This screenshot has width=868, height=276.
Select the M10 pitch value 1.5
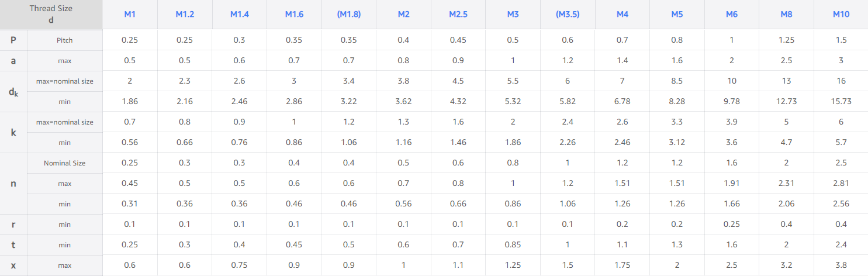pos(841,40)
